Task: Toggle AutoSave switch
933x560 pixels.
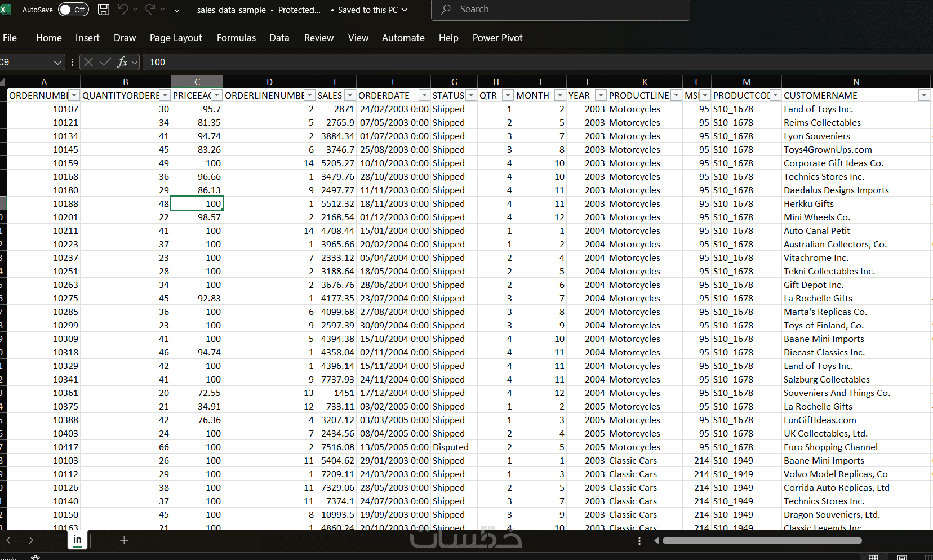Action: coord(74,10)
